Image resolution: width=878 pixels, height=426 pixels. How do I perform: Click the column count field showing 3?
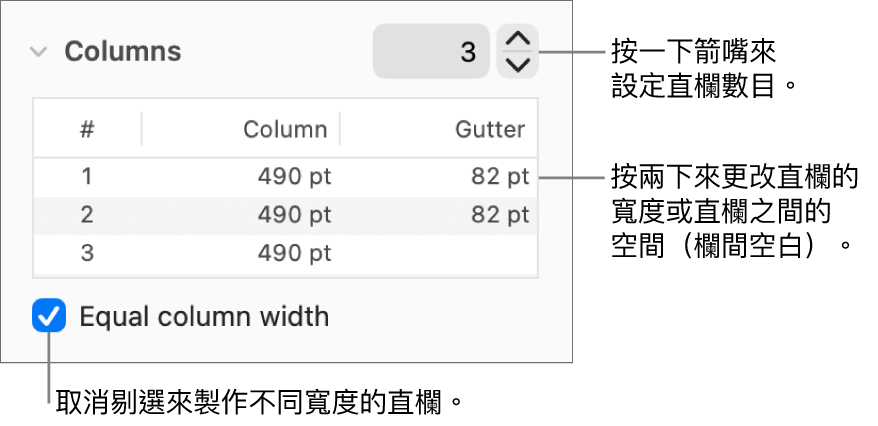[431, 52]
